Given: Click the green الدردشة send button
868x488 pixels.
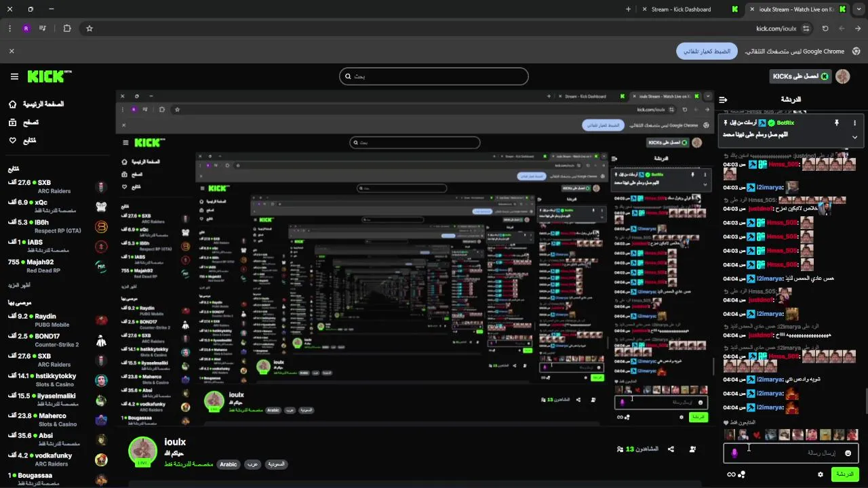Looking at the screenshot, I should tap(845, 474).
